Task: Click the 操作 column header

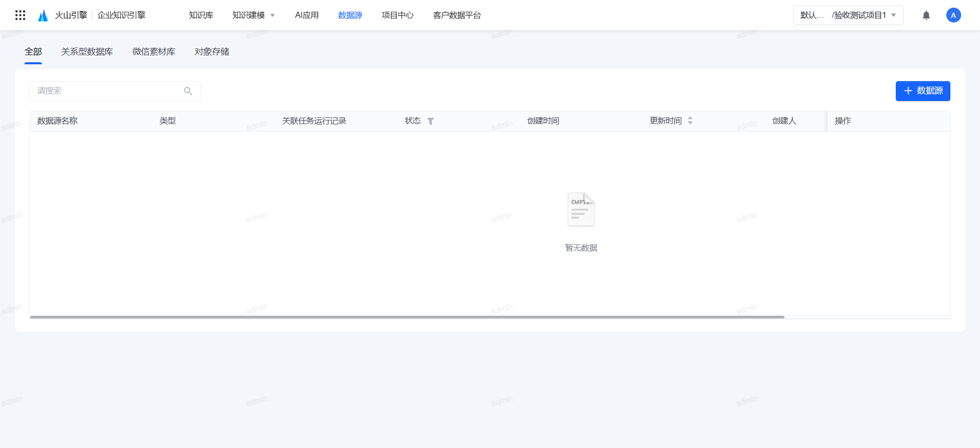Action: point(843,121)
